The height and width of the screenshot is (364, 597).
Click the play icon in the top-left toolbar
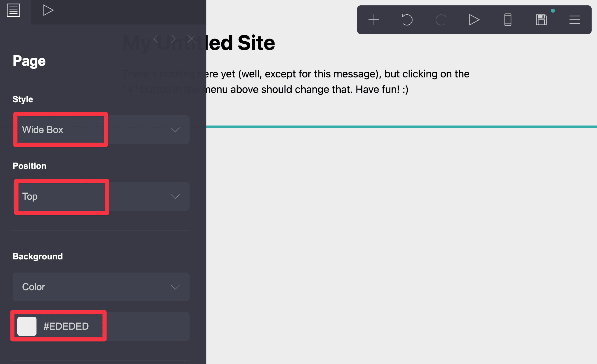[x=48, y=10]
